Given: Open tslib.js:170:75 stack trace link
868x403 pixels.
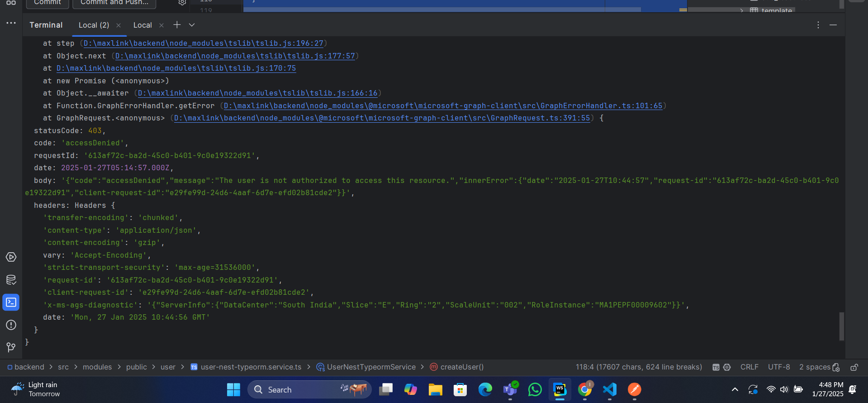Looking at the screenshot, I should [x=176, y=68].
